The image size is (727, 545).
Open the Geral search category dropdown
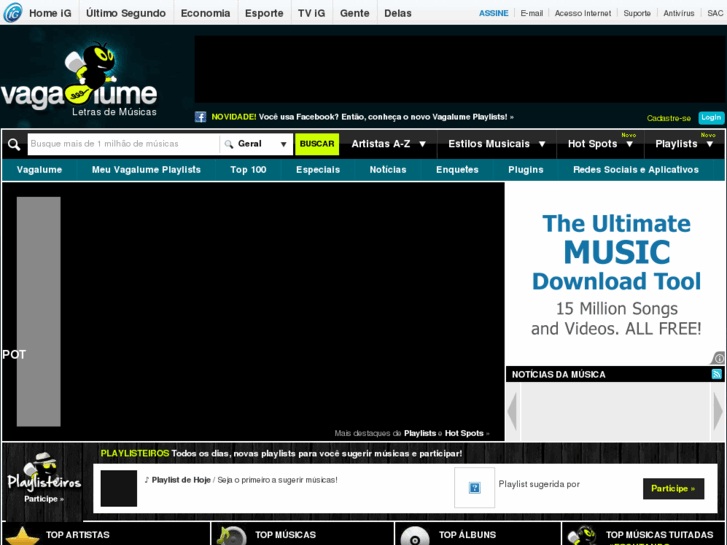click(256, 144)
